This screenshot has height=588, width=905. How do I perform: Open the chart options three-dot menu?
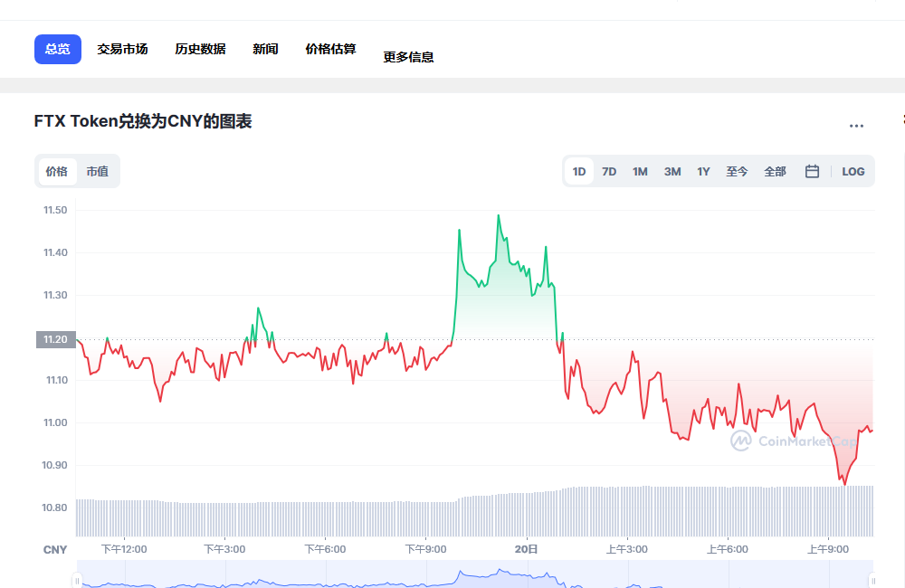pos(856,126)
